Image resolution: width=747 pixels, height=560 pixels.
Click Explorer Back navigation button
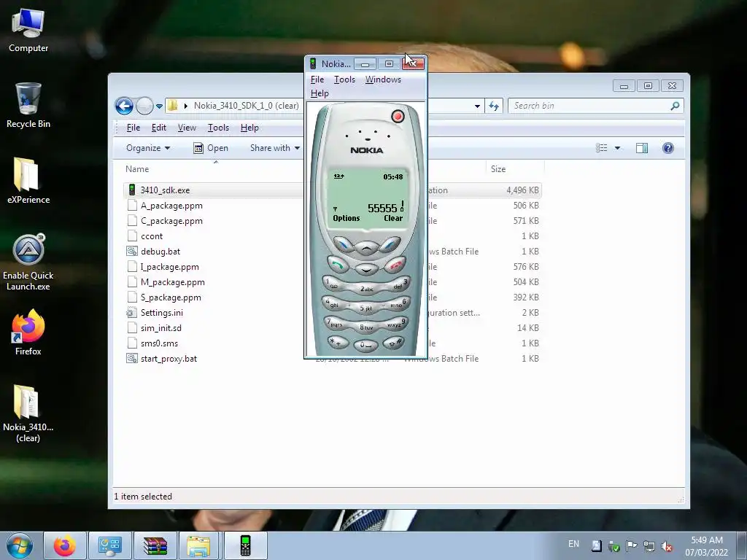coord(124,106)
